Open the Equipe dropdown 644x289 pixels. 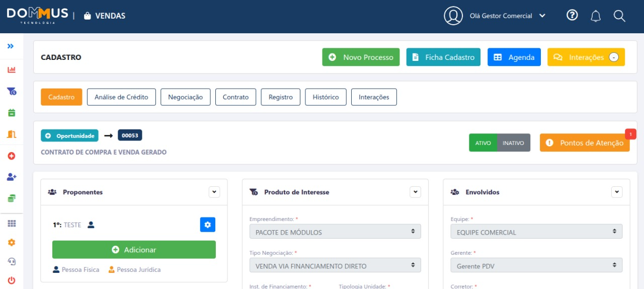tap(536, 232)
